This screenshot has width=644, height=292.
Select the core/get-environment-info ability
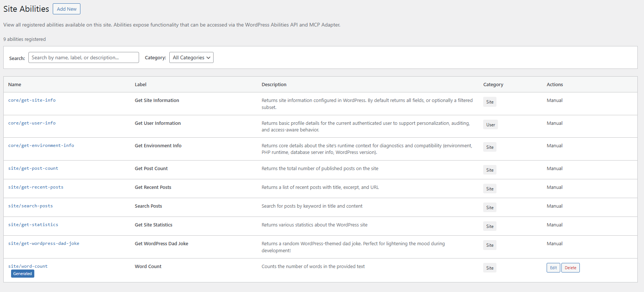tap(41, 145)
